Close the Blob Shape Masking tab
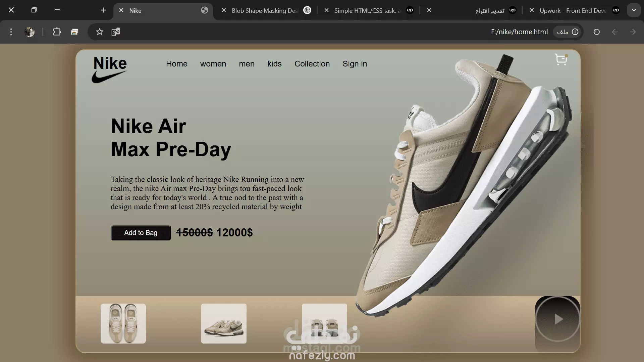Image resolution: width=644 pixels, height=362 pixels. pyautogui.click(x=224, y=10)
